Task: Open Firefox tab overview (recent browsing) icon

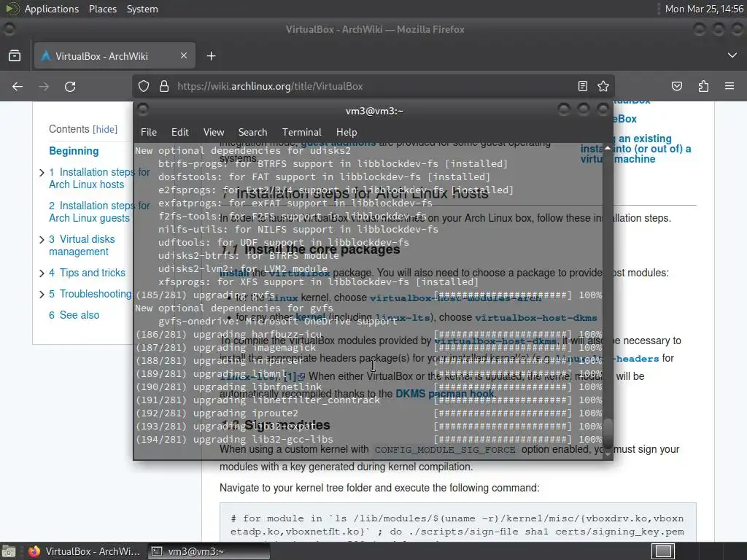Action: pyautogui.click(x=15, y=55)
